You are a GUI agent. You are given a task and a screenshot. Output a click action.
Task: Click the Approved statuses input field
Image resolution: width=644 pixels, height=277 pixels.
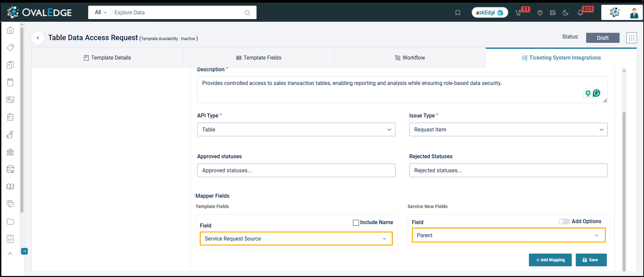pos(296,170)
